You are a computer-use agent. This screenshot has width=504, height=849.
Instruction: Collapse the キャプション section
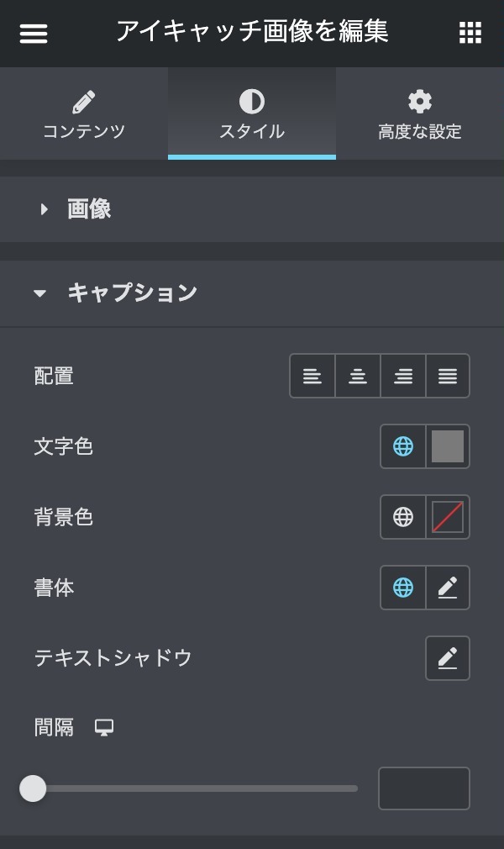pyautogui.click(x=132, y=293)
